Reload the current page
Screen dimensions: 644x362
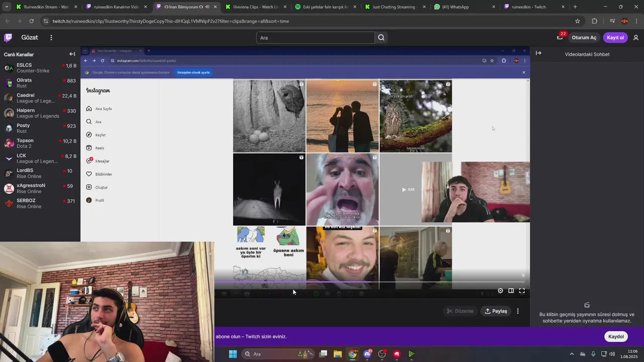(31, 21)
